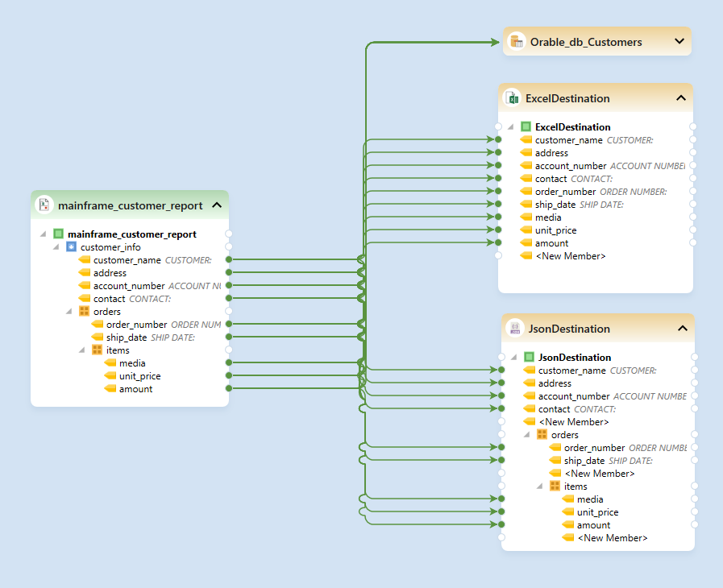
Task: Click the mainframe_customer_report header report icon
Action: pos(44,205)
